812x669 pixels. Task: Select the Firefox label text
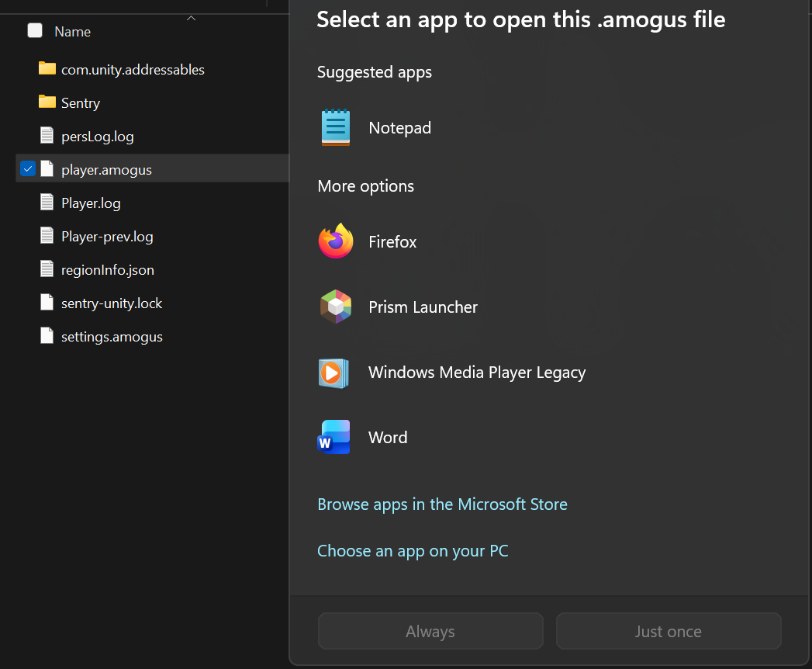point(392,241)
